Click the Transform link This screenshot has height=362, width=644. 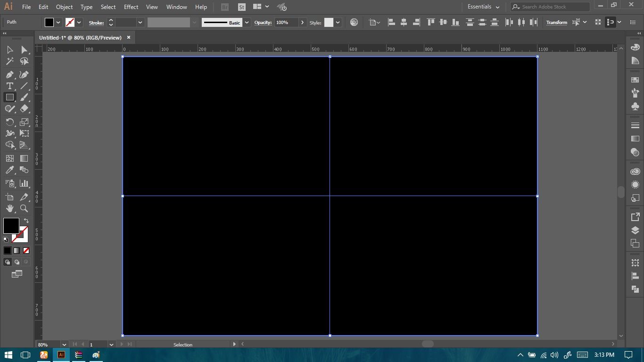pyautogui.click(x=557, y=22)
